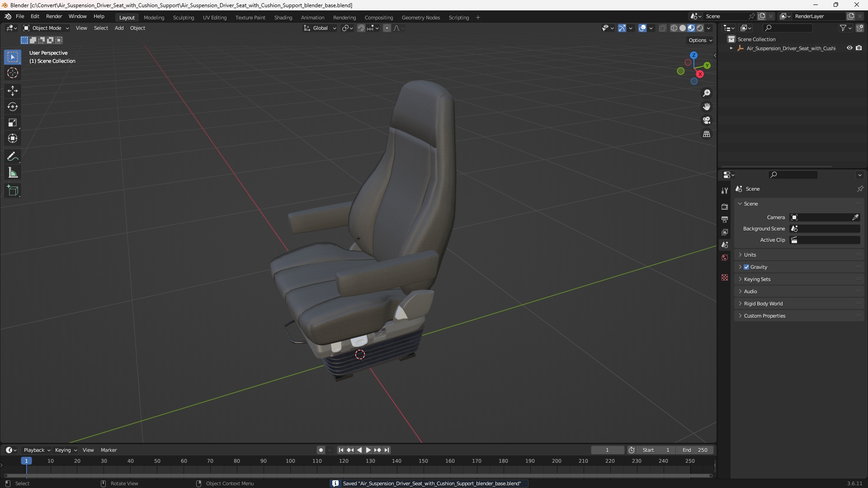Open the Playback dropdown in timeline
Image resolution: width=868 pixels, height=488 pixels.
pos(37,450)
